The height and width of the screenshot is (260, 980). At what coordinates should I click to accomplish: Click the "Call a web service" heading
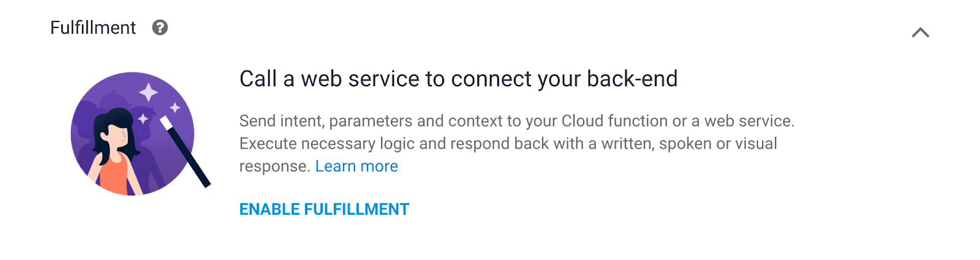pyautogui.click(x=458, y=79)
